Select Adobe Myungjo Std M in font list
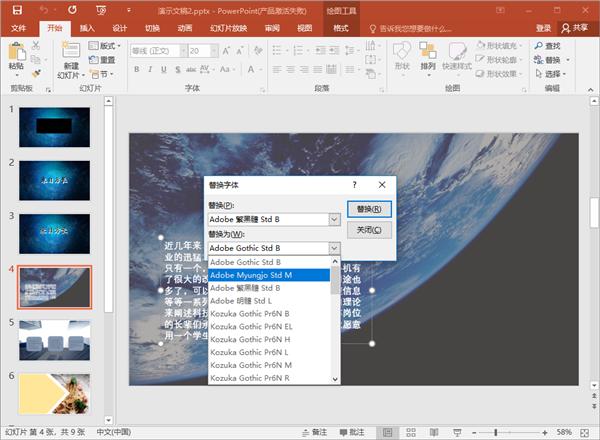The width and height of the screenshot is (600, 440). click(x=269, y=275)
